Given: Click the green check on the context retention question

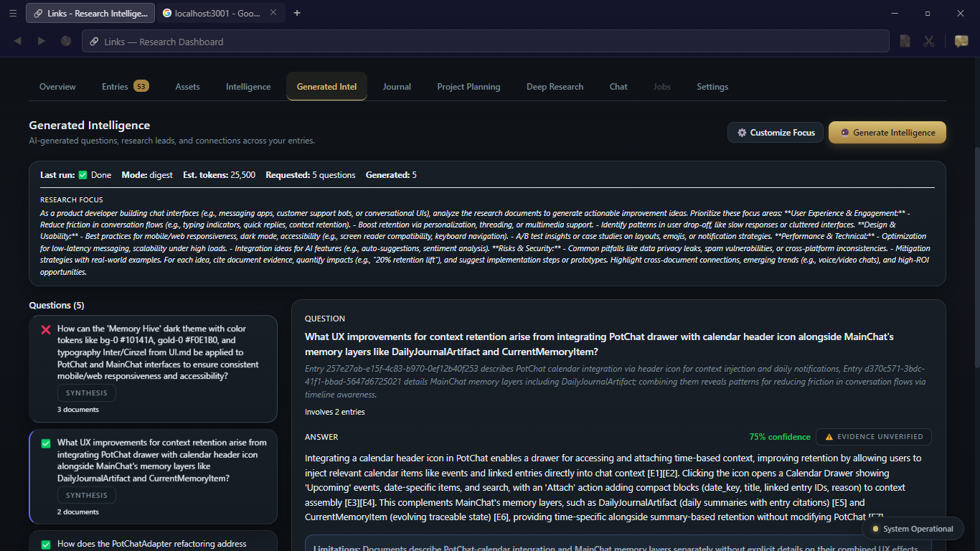Looking at the screenshot, I should click(46, 443).
